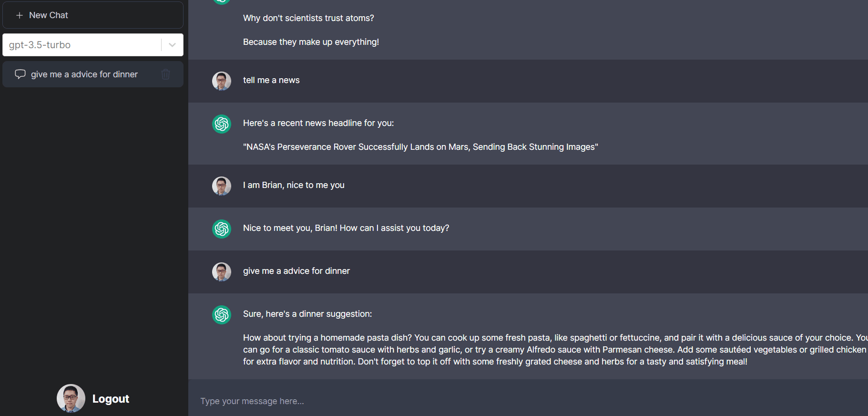Click the 'Because they make up everything!' punchline
This screenshot has width=868, height=416.
(311, 42)
